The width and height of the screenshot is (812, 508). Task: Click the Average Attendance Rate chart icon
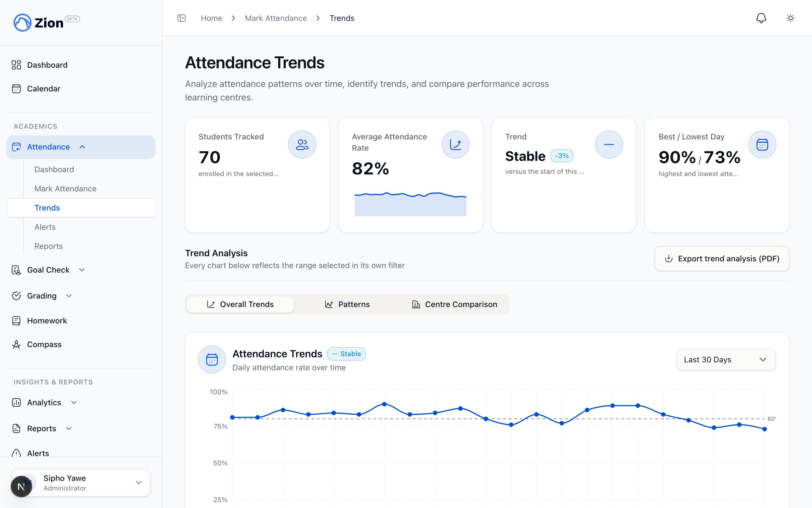tap(455, 144)
